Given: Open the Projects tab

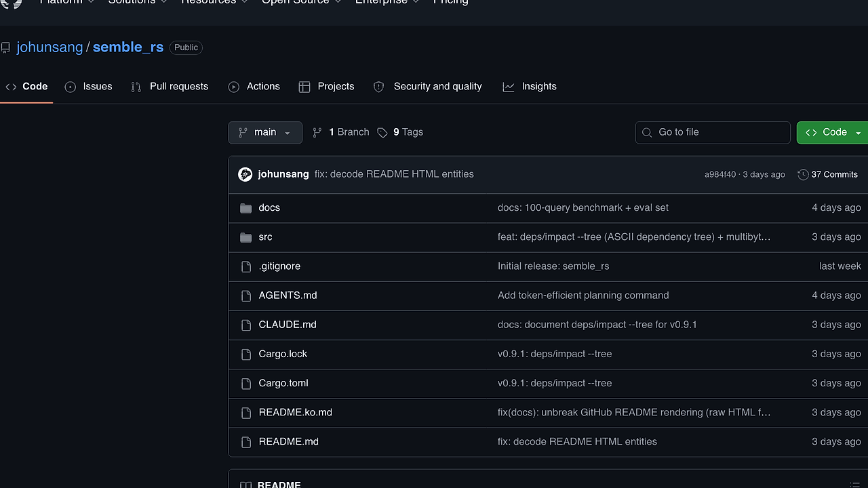Looking at the screenshot, I should 327,87.
